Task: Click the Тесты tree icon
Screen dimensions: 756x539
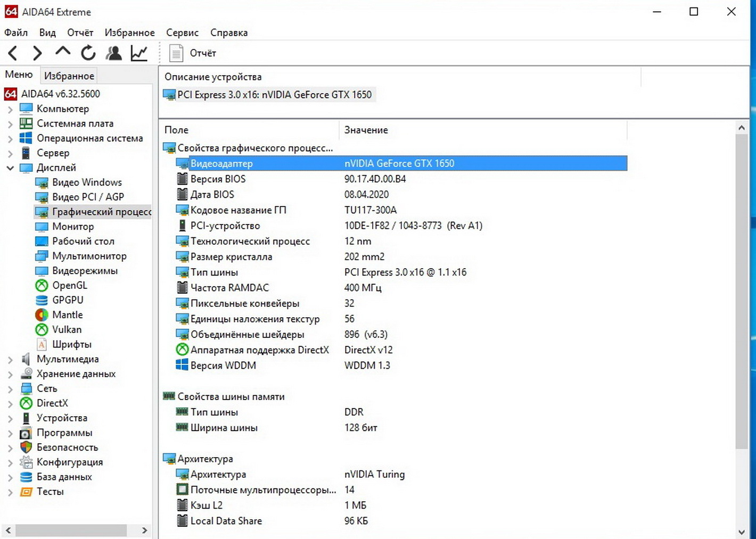Action: pyautogui.click(x=26, y=492)
